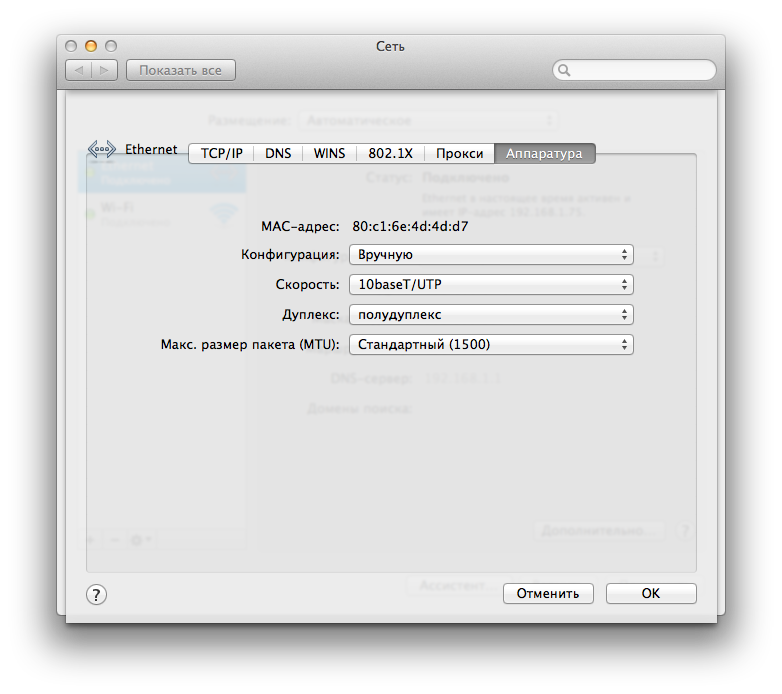Open the WINS tab
Viewport: 782px width, 694px height.
(x=329, y=153)
